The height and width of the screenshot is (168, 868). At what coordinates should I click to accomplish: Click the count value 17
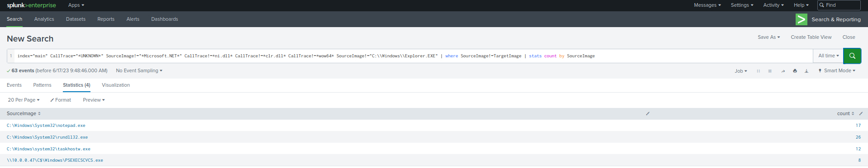click(x=858, y=126)
